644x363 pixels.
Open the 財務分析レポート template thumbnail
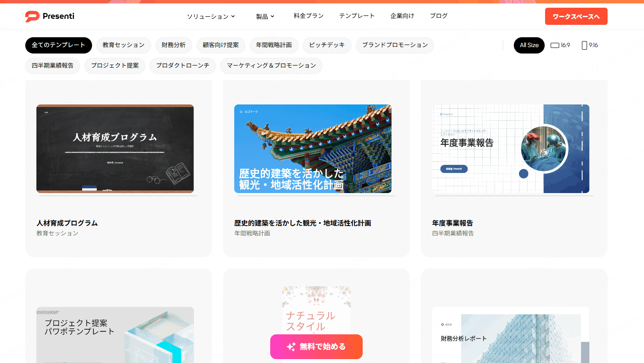tap(511, 335)
